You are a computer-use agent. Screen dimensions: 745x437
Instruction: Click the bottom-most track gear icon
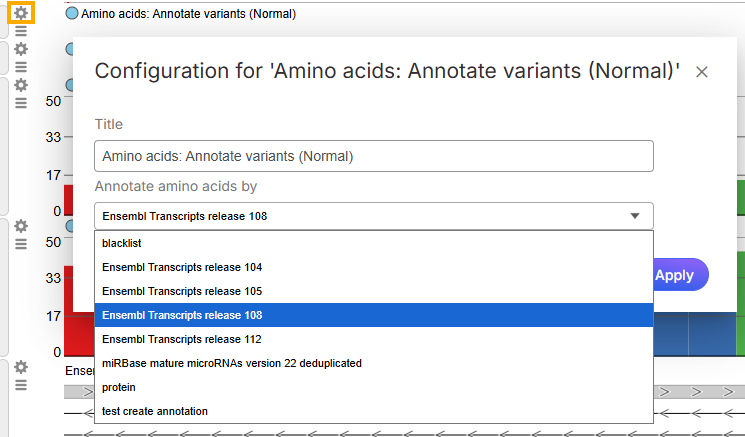click(20, 367)
